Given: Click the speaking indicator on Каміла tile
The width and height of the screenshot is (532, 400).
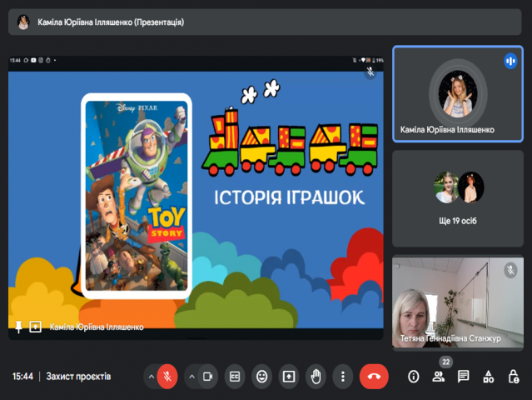Looking at the screenshot, I should point(510,61).
